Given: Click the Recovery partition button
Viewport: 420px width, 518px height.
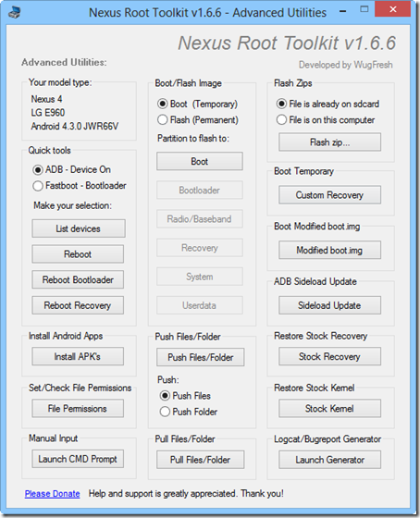Looking at the screenshot, I should (200, 248).
